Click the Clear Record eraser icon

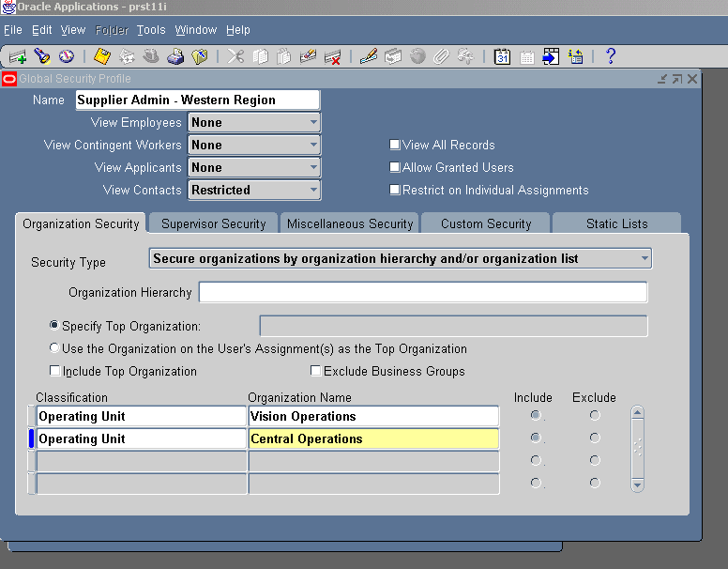308,56
